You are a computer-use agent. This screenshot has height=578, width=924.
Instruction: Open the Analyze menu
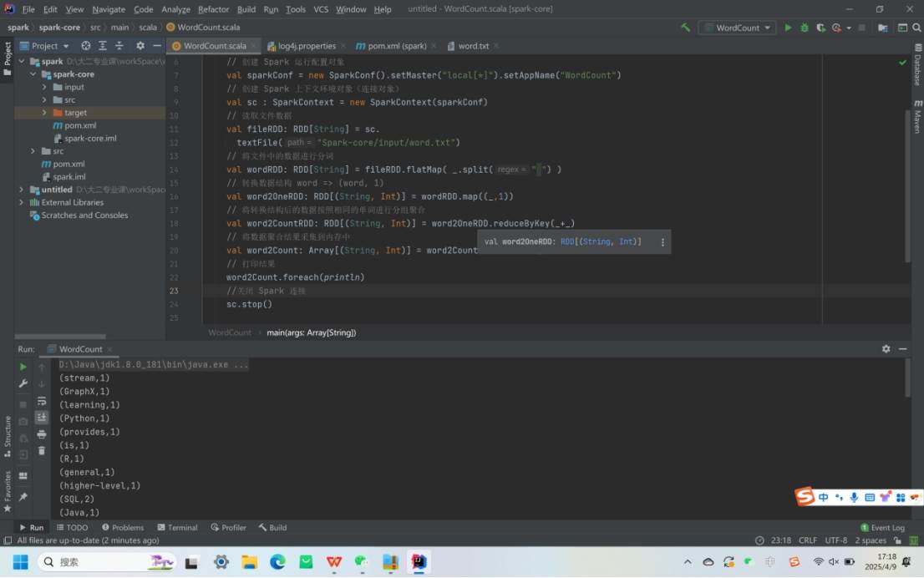175,9
